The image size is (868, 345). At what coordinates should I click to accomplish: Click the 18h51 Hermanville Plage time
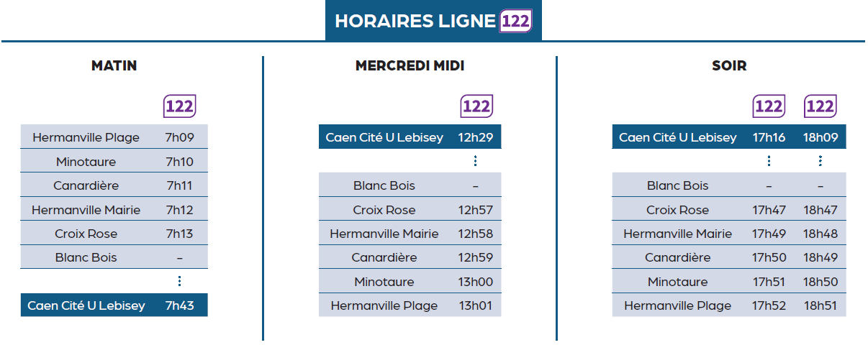820,305
